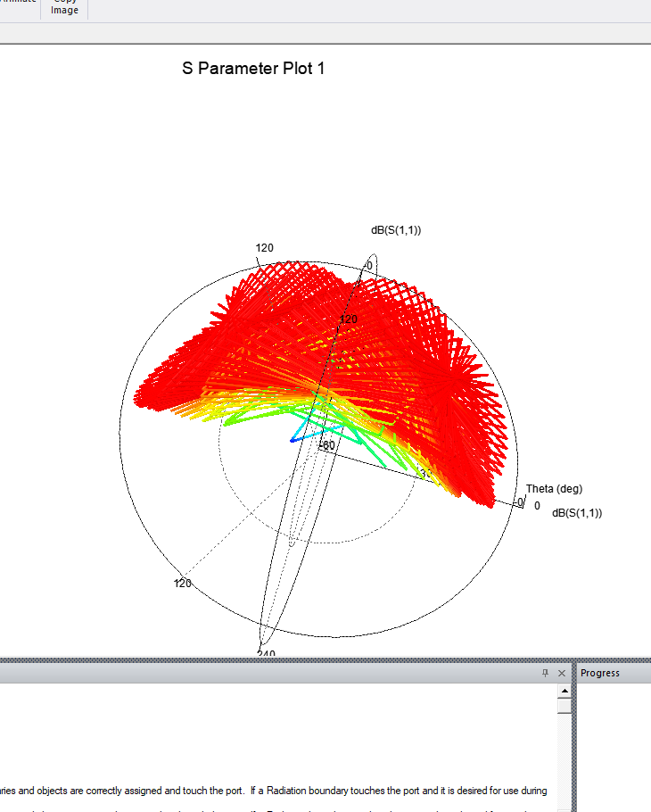Click the message panel scroll-up arrow
The height and width of the screenshot is (812, 651).
(x=564, y=691)
